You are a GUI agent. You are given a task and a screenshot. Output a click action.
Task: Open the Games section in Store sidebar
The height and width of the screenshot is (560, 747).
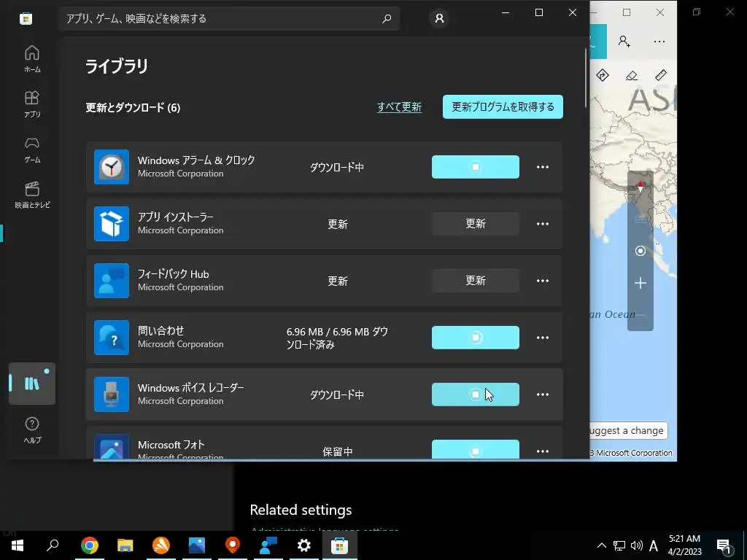(32, 149)
